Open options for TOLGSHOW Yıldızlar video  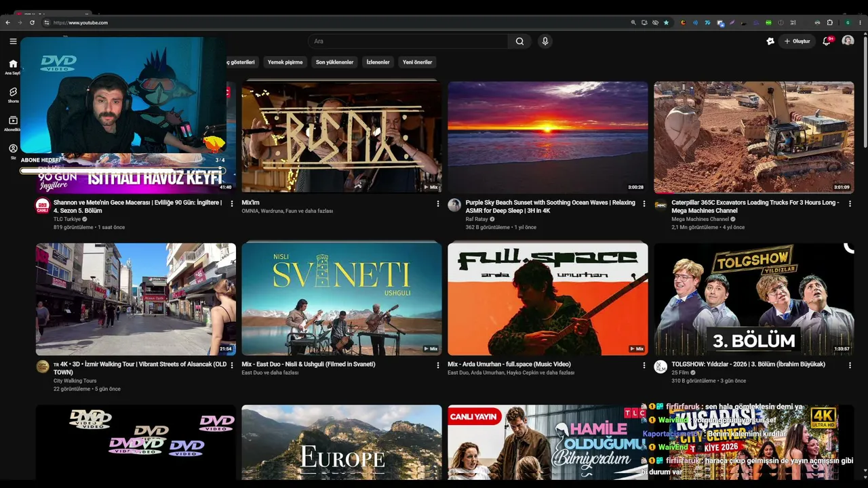click(x=850, y=365)
